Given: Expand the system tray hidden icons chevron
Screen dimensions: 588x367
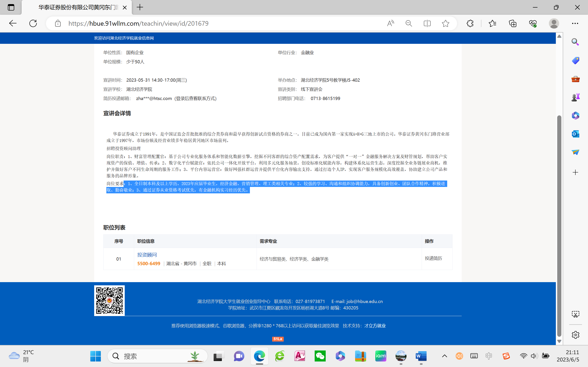Looking at the screenshot, I should pos(444,356).
